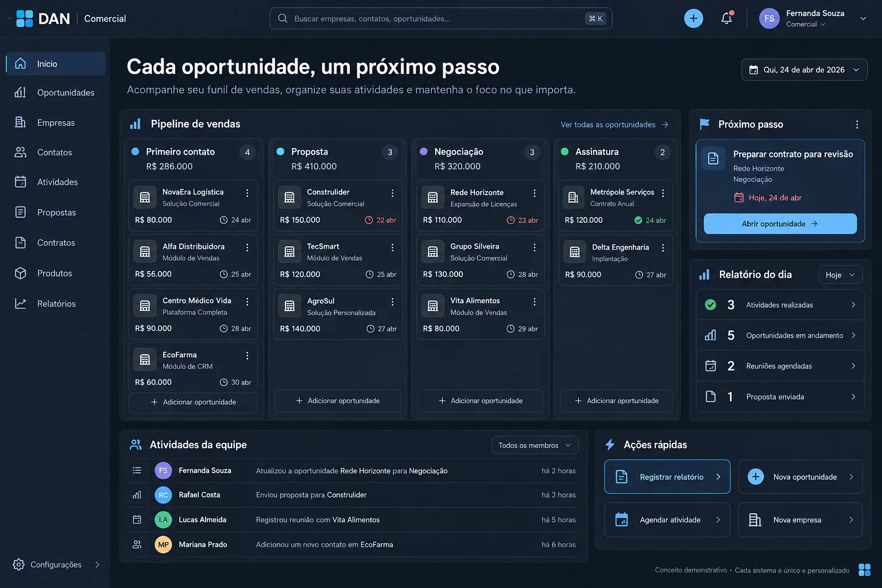Open three-dot menu on Construlider card
Viewport: 882px width, 588px height.
click(x=393, y=193)
